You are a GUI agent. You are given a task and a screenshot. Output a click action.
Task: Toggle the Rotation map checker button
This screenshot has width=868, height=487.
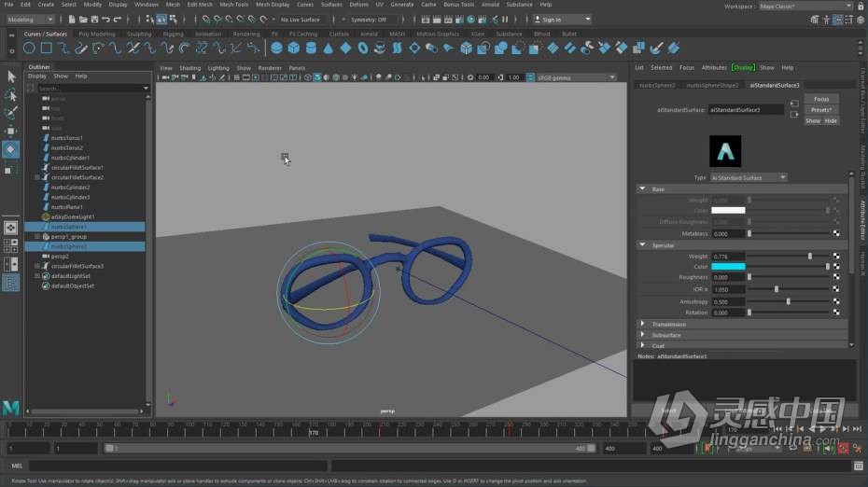[x=836, y=313]
